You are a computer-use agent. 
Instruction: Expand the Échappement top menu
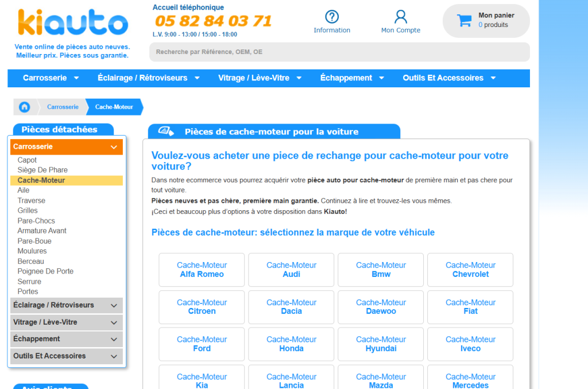[x=352, y=78]
